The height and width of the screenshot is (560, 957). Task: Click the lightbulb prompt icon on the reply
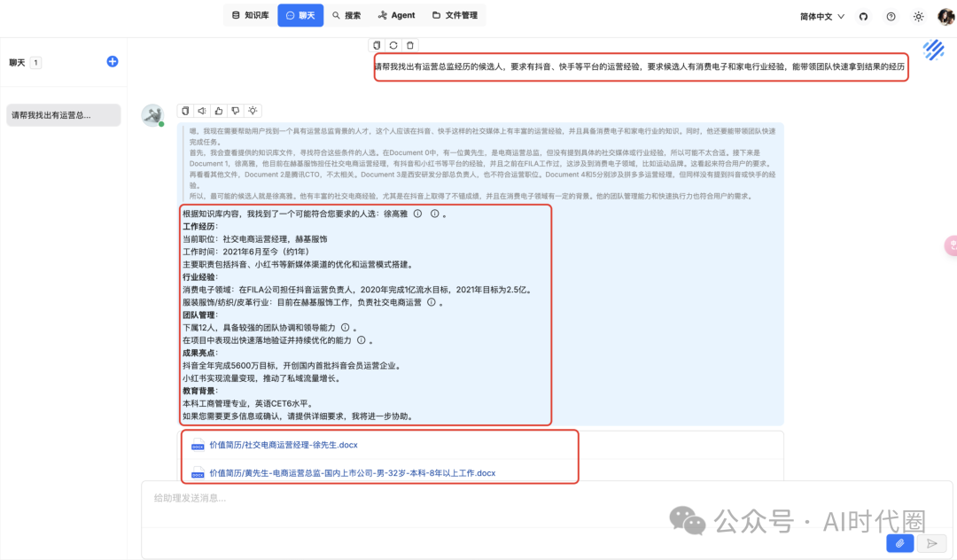click(253, 111)
